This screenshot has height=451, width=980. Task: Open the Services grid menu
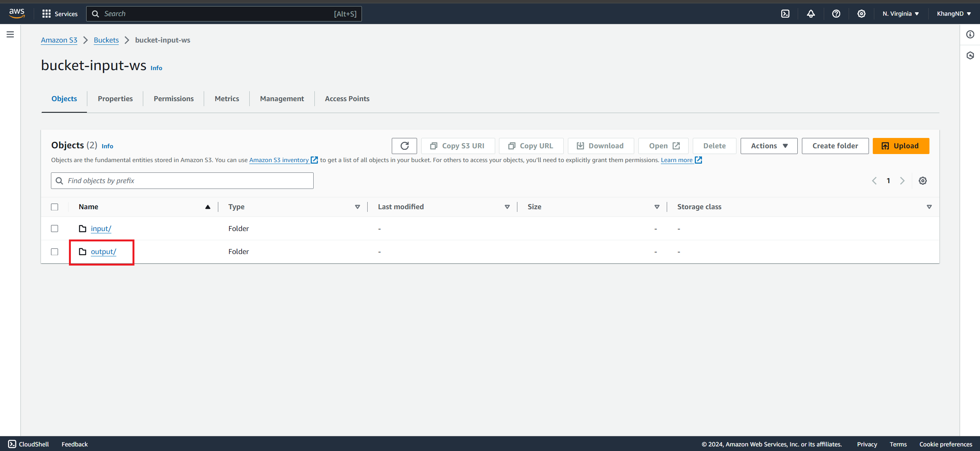pos(60,14)
